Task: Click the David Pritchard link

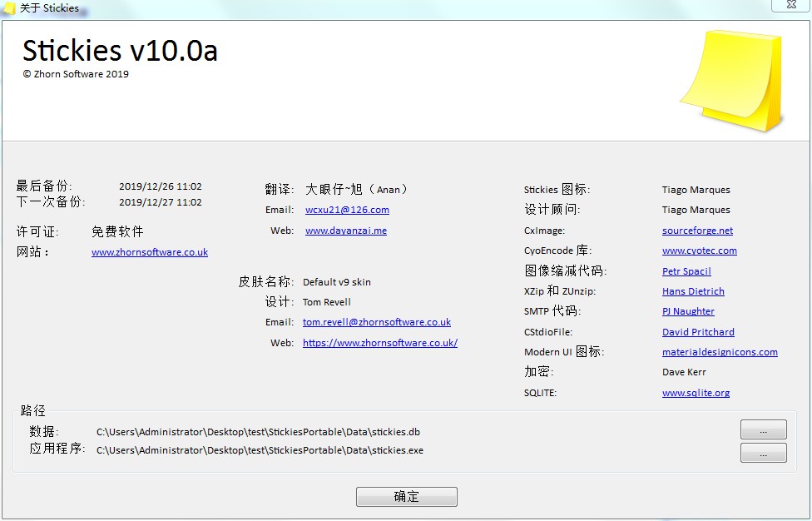Action: pyautogui.click(x=698, y=332)
